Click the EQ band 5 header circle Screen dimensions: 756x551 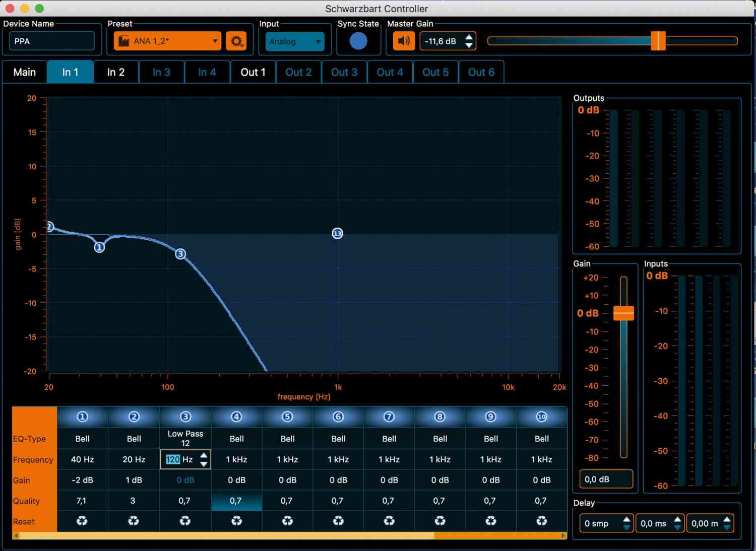point(287,417)
